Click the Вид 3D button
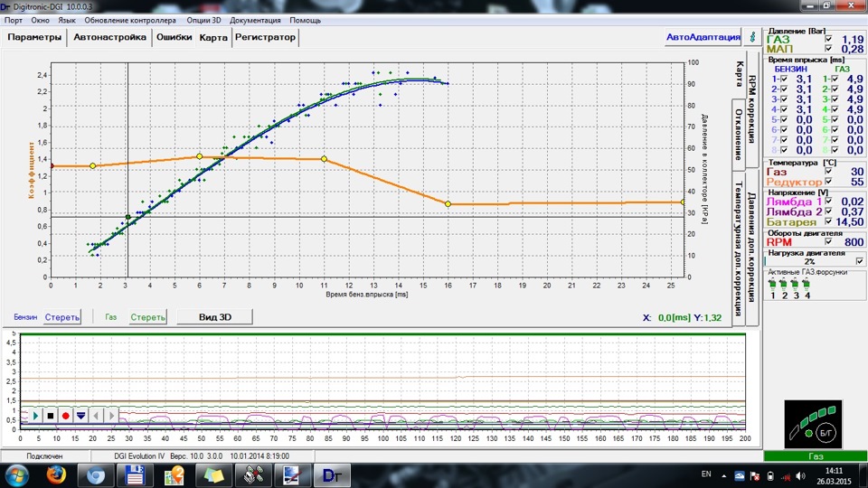This screenshot has width=868, height=488. (x=215, y=317)
